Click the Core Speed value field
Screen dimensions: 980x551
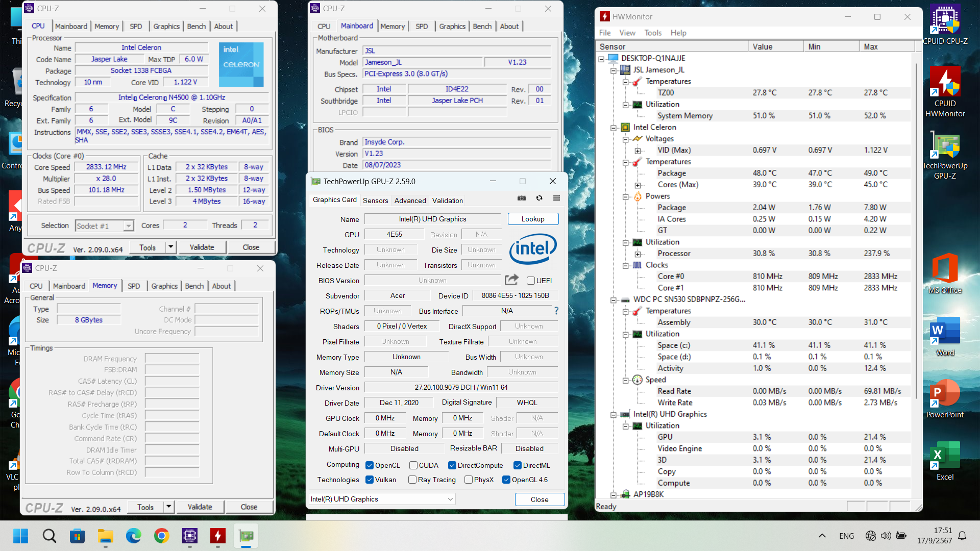106,167
